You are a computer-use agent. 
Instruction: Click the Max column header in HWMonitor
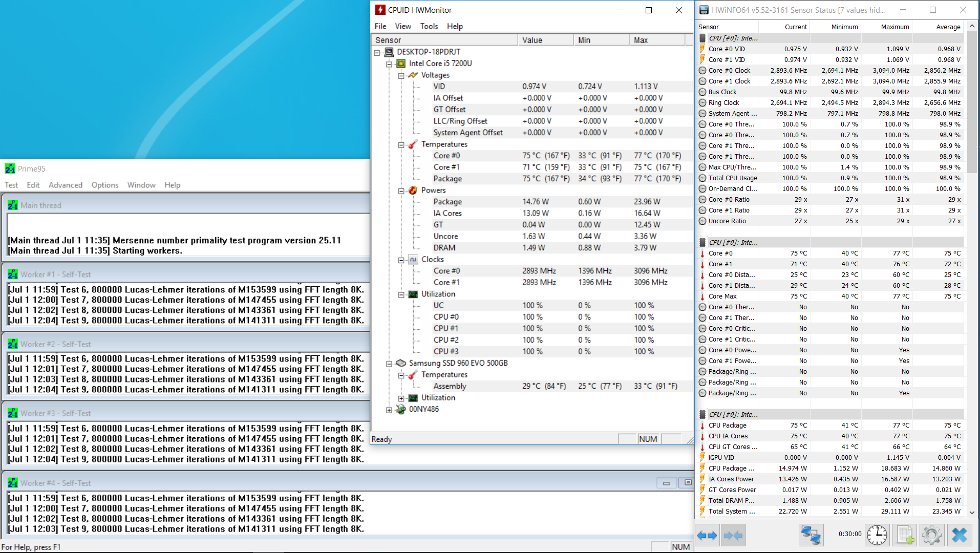pos(657,40)
